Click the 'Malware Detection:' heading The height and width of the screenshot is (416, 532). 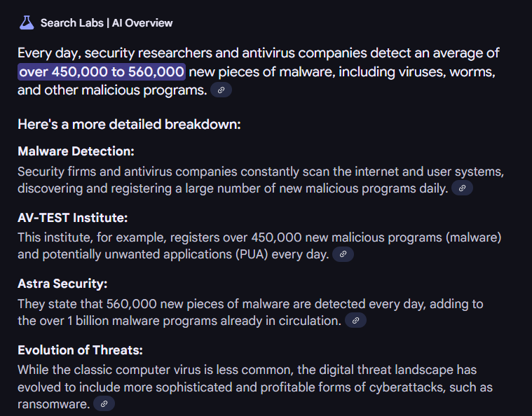(76, 151)
